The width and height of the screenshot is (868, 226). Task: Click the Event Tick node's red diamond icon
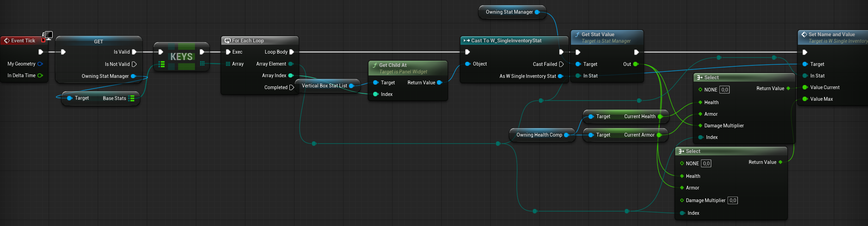tap(6, 41)
